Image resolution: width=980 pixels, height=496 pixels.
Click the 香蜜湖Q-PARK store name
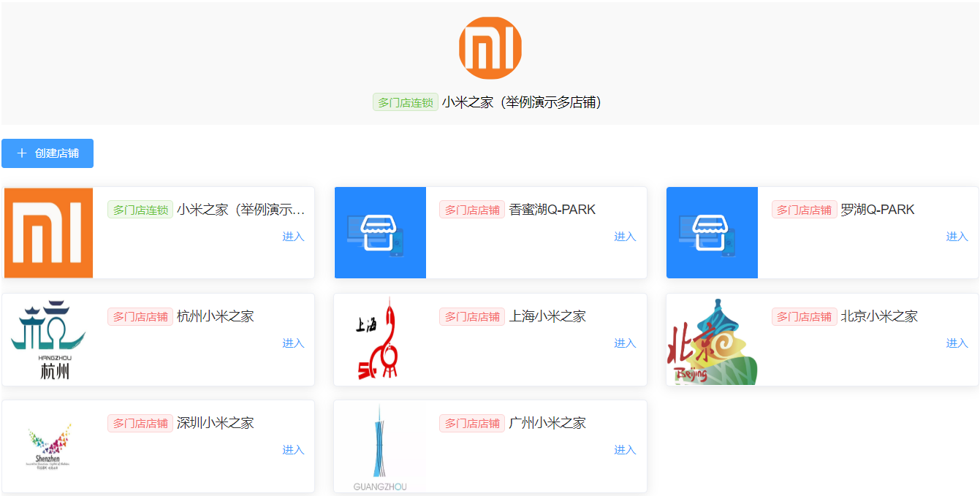tap(552, 210)
